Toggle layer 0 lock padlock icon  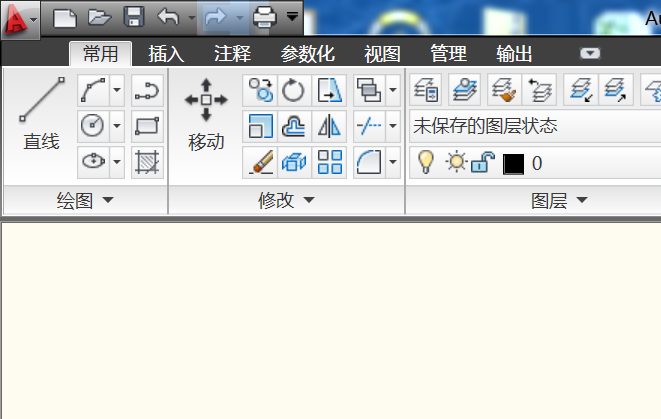482,162
